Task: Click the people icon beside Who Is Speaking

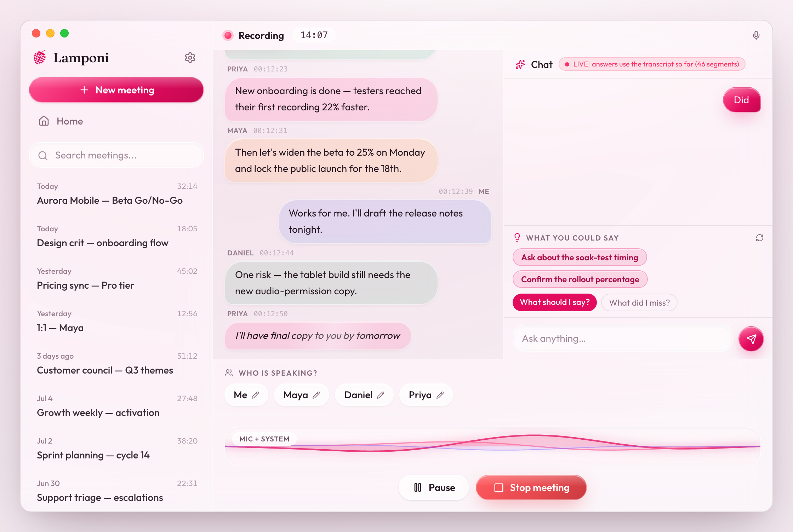Action: coord(229,373)
